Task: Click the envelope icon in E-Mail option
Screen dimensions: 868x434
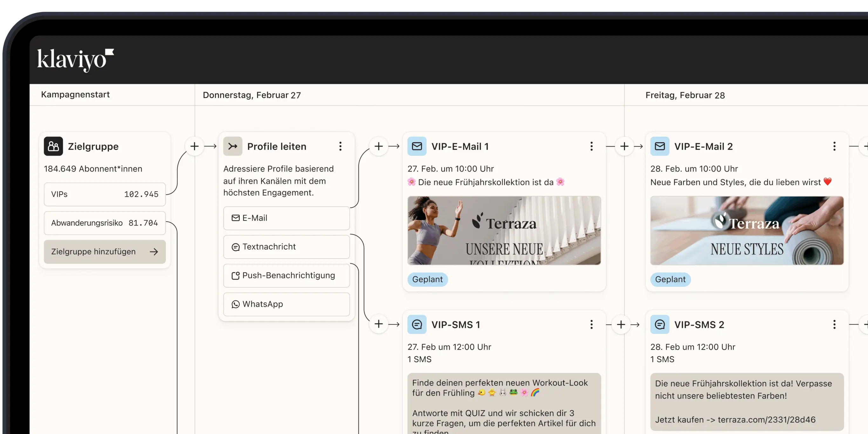Action: pyautogui.click(x=235, y=218)
